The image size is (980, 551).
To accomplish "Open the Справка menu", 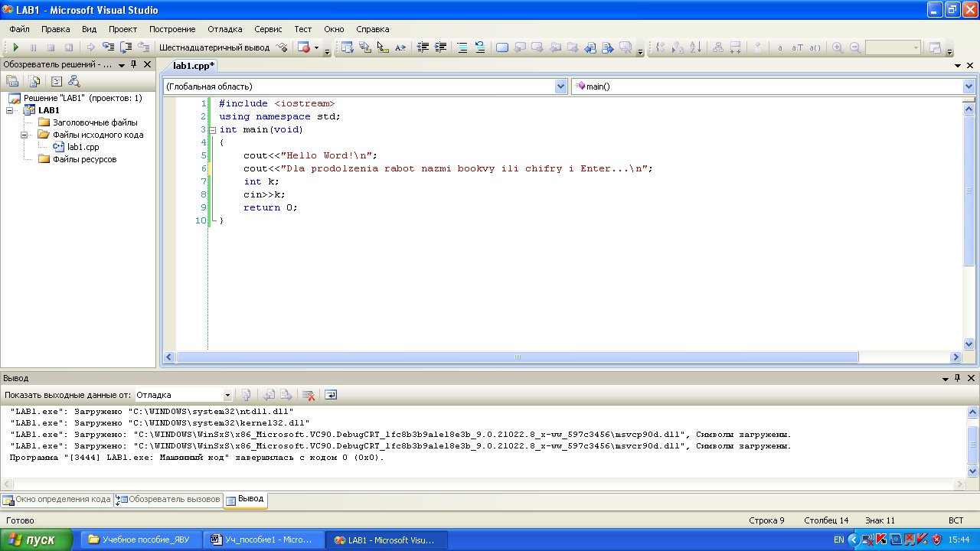I will point(373,29).
